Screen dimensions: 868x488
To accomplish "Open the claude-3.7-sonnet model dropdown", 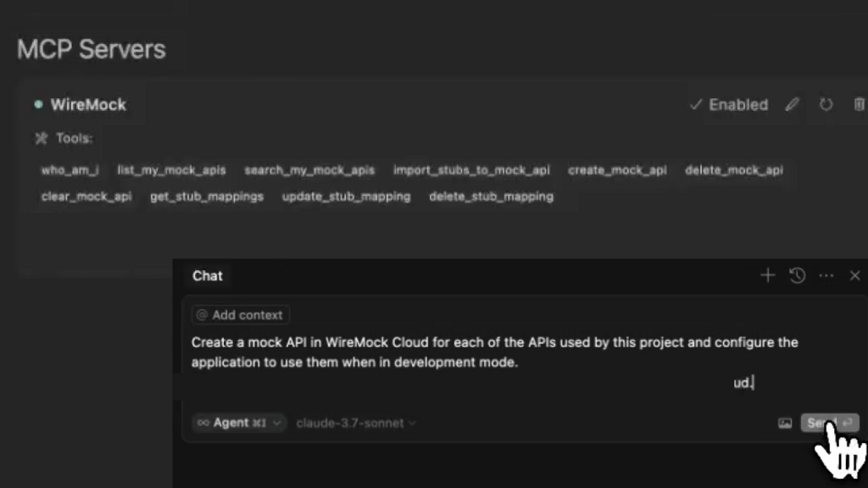I will (x=356, y=423).
